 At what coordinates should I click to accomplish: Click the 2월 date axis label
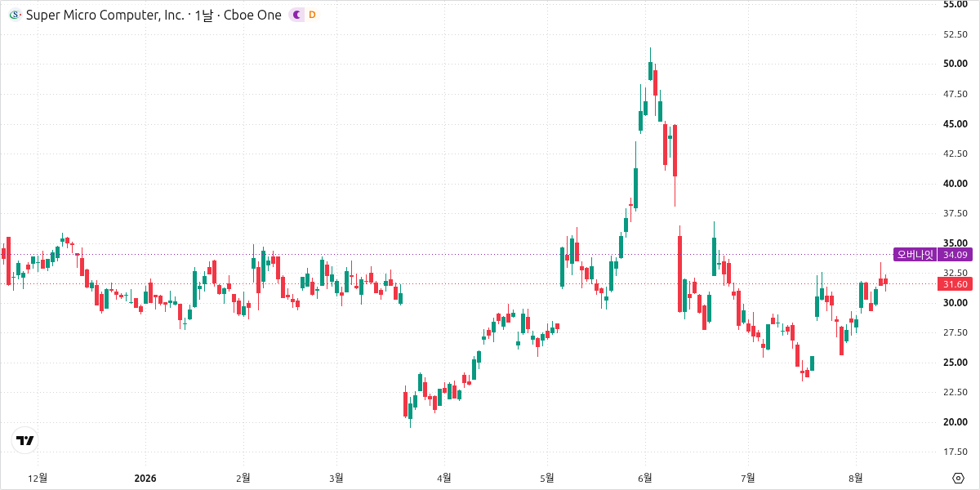(x=243, y=478)
